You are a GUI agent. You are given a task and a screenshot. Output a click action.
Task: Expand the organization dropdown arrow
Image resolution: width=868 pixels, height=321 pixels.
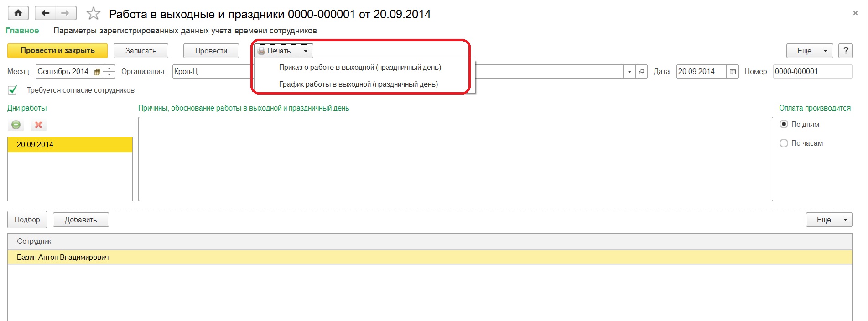(x=629, y=72)
